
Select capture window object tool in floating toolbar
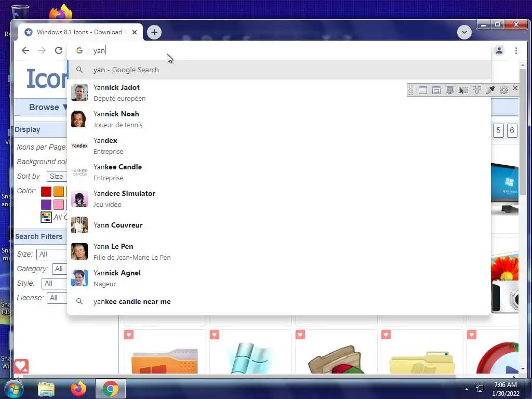point(436,90)
